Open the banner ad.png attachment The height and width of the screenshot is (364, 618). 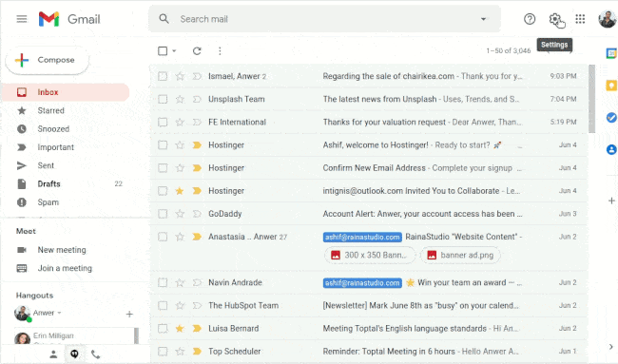[x=460, y=255]
